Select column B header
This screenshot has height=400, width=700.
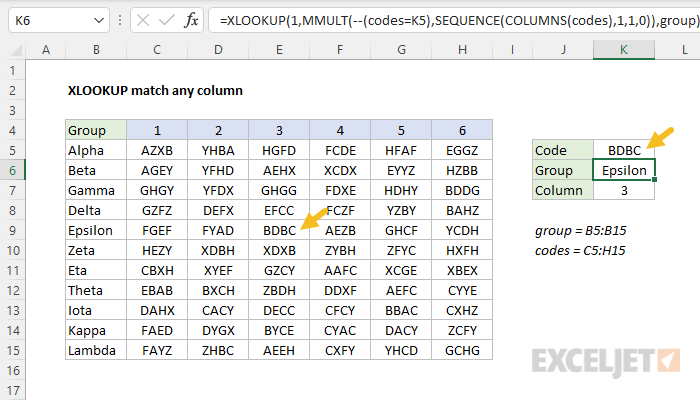pos(96,50)
